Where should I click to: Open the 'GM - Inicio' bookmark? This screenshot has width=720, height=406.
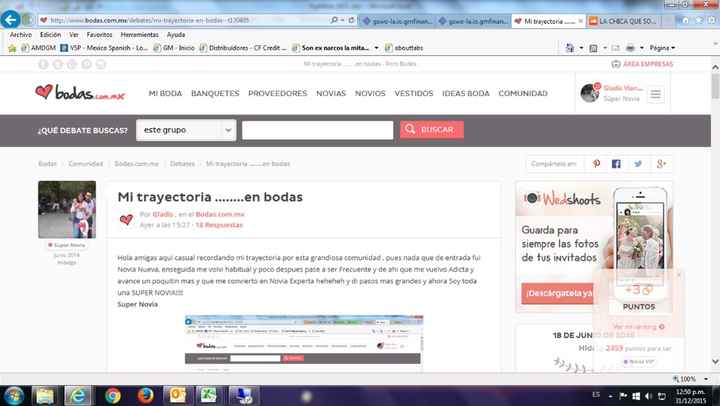[174, 48]
